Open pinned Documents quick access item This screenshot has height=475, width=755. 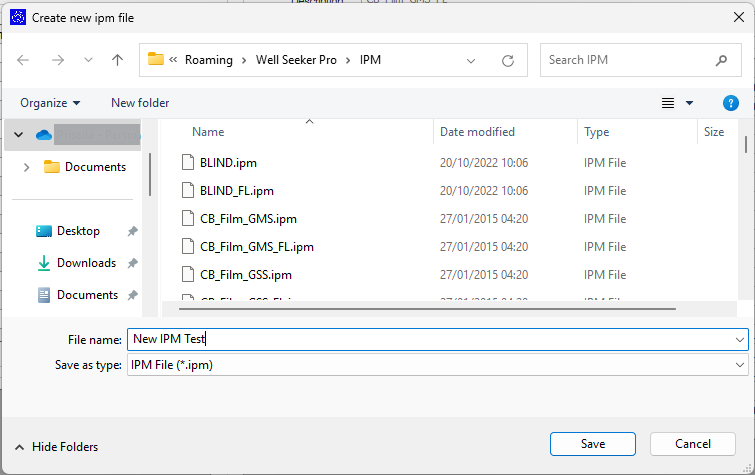(x=78, y=294)
